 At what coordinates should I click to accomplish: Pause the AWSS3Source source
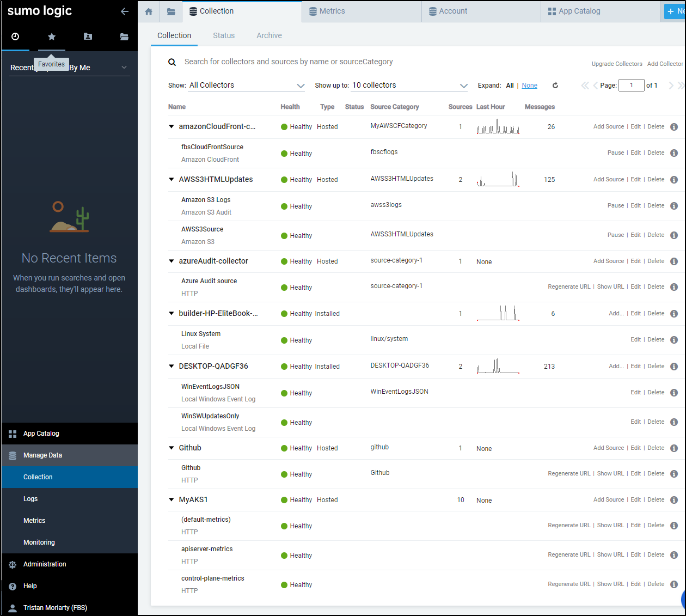[616, 235]
